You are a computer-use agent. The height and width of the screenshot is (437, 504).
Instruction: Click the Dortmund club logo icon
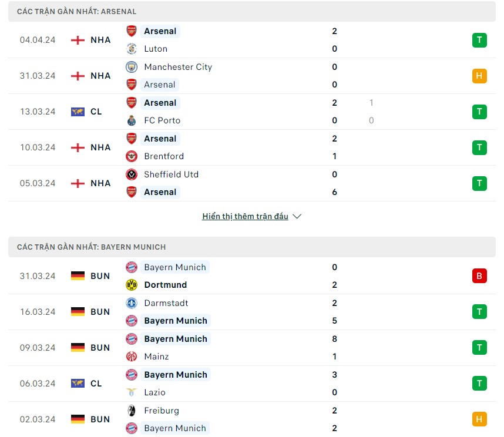[x=131, y=285]
